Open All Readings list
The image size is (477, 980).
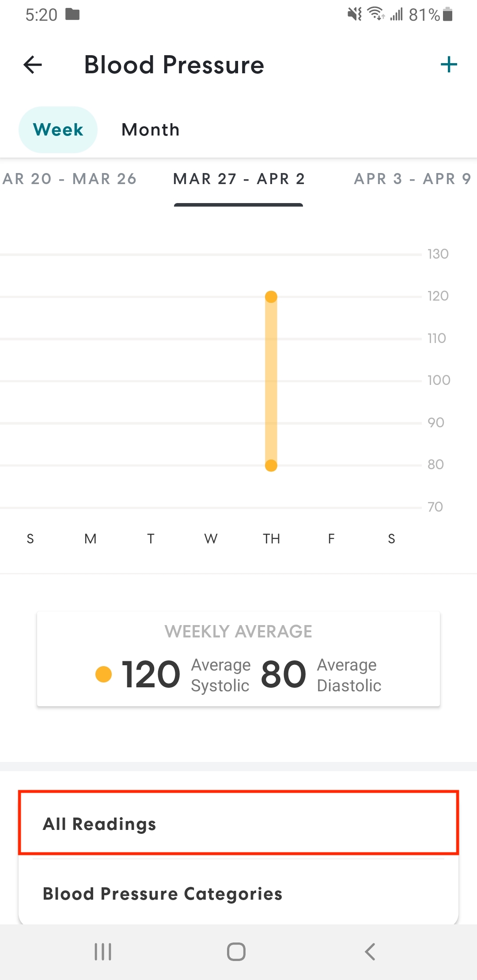tap(238, 823)
